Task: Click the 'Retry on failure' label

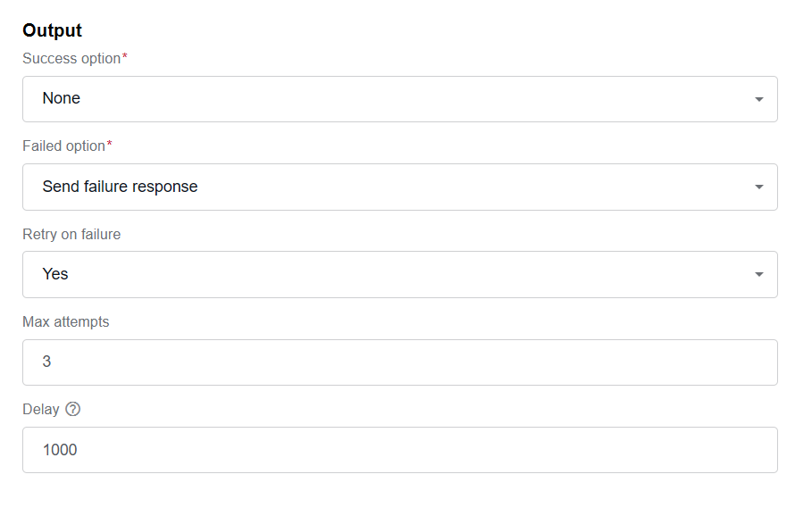Action: coord(71,235)
